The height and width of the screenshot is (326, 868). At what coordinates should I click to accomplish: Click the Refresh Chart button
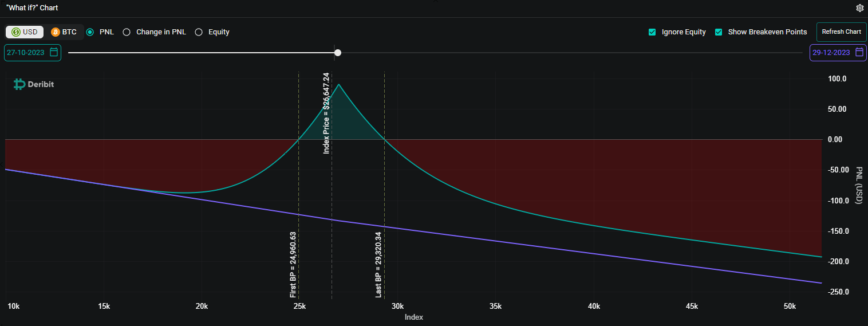point(841,32)
